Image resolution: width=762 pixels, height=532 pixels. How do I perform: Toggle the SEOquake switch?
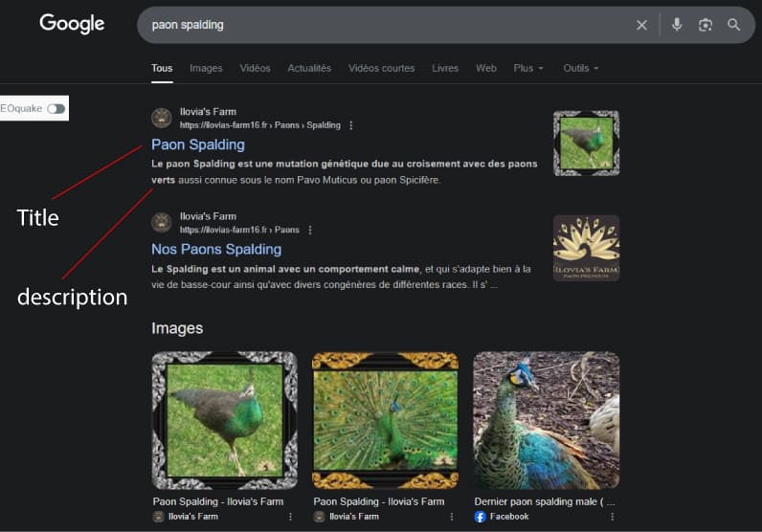(56, 108)
